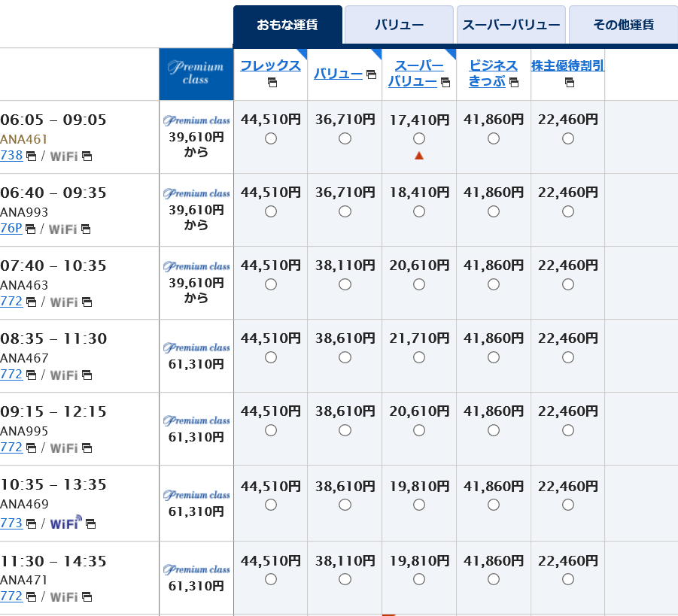
Task: Select スーパーバリュー 17,410円 fare for ANA461
Action: click(419, 138)
